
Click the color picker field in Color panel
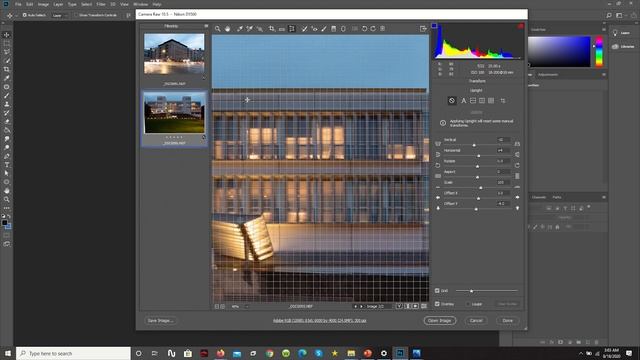tap(559, 51)
